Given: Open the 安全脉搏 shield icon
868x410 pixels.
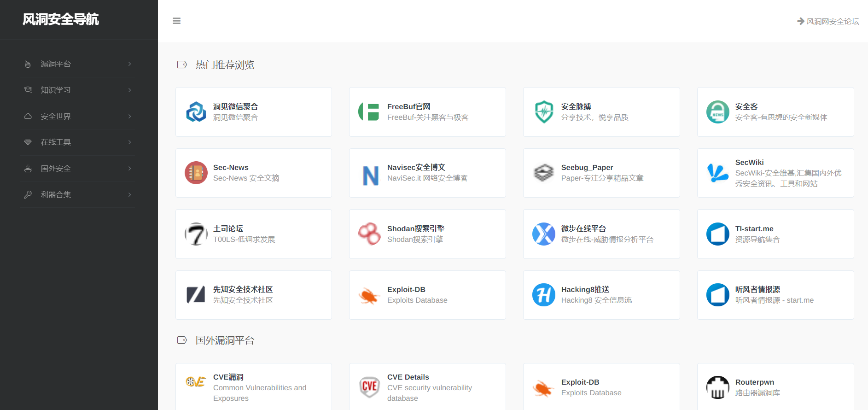Looking at the screenshot, I should [544, 111].
